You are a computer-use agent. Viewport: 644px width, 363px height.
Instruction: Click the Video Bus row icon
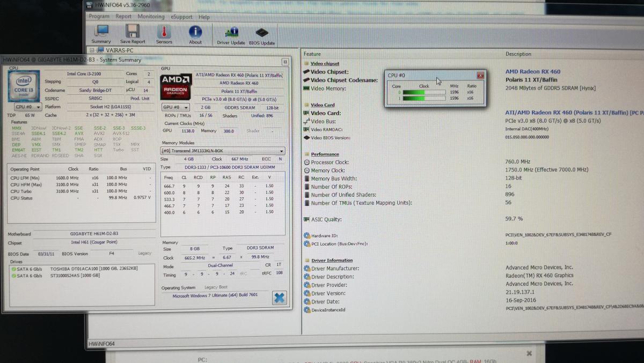[x=306, y=121]
